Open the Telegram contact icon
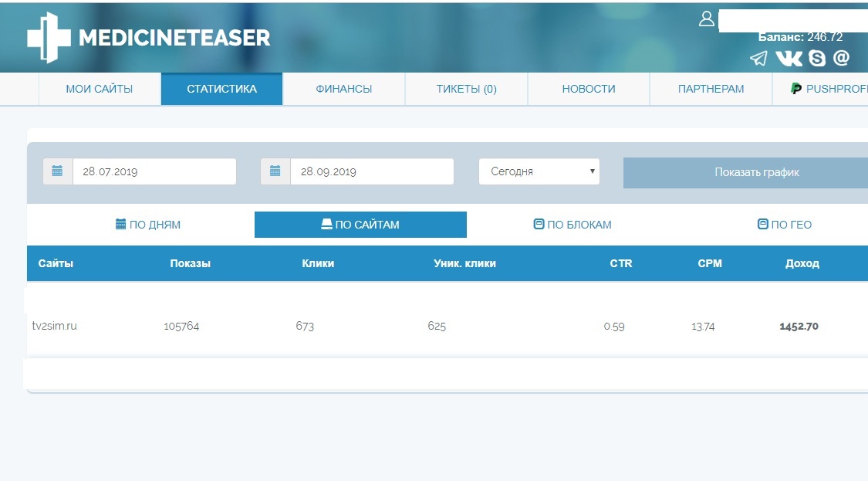The width and height of the screenshot is (868, 481). point(759,58)
